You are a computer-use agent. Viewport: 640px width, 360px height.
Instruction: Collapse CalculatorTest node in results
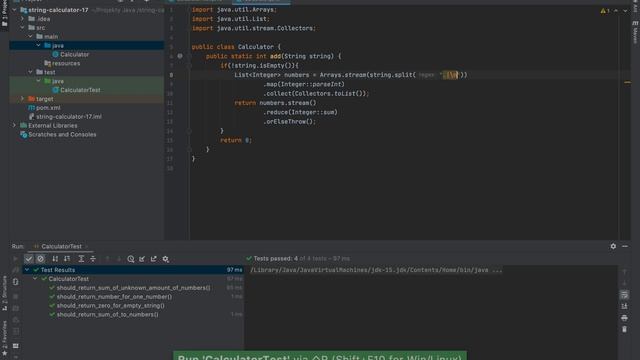(35, 279)
